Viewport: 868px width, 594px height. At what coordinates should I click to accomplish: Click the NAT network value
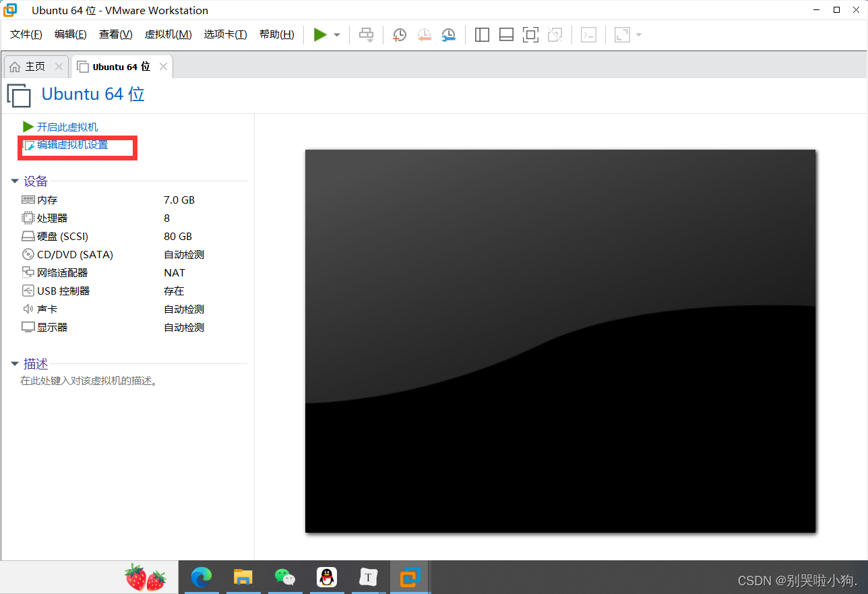175,273
